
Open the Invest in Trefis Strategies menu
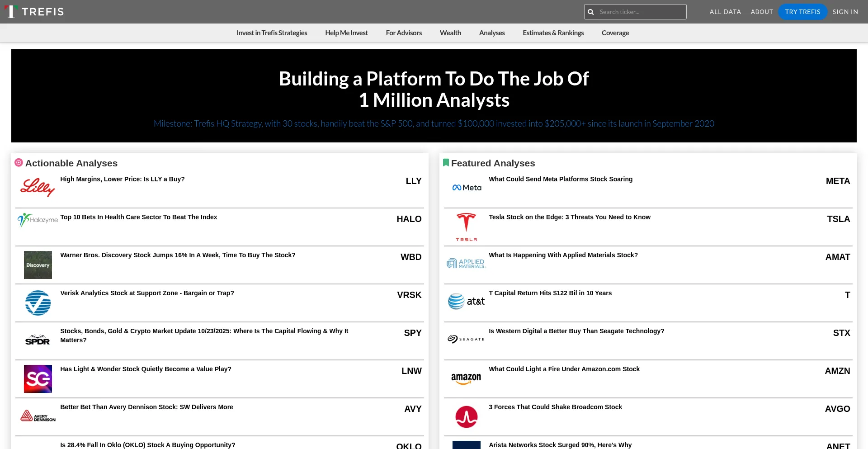tap(272, 33)
